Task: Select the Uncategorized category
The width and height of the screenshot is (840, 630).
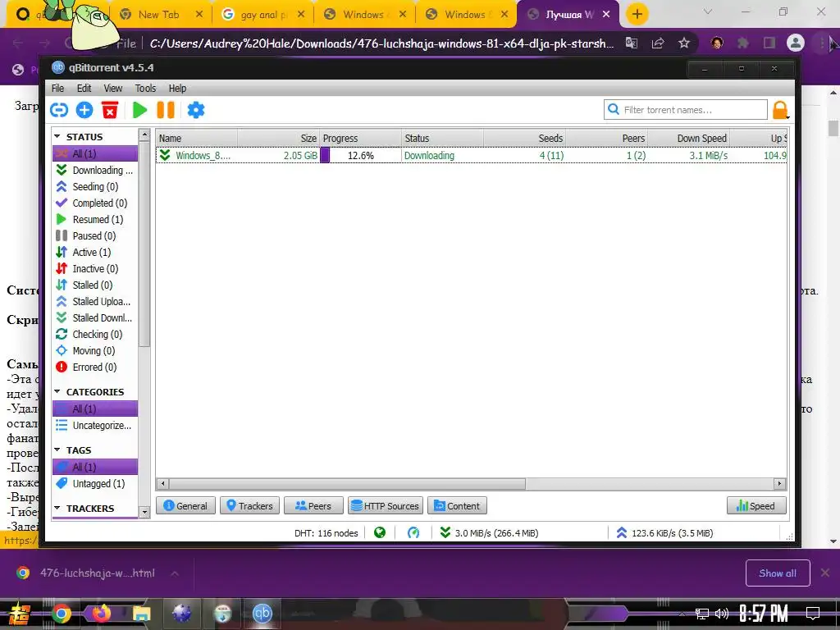Action: tap(95, 426)
